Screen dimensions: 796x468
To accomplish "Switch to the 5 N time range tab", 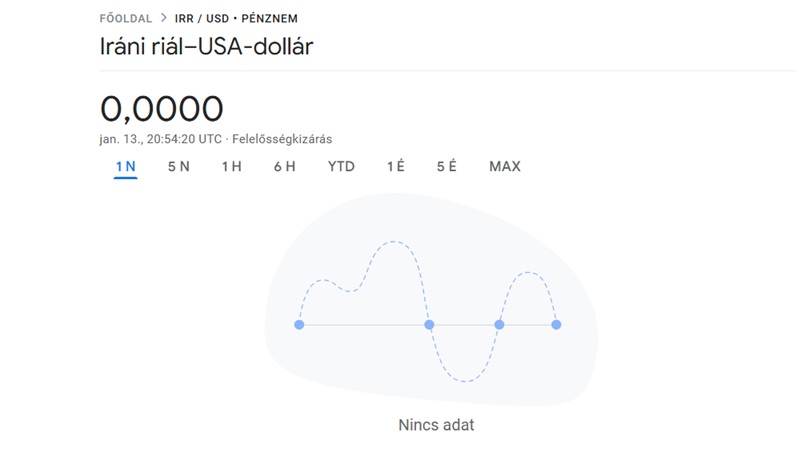I will pos(178,166).
